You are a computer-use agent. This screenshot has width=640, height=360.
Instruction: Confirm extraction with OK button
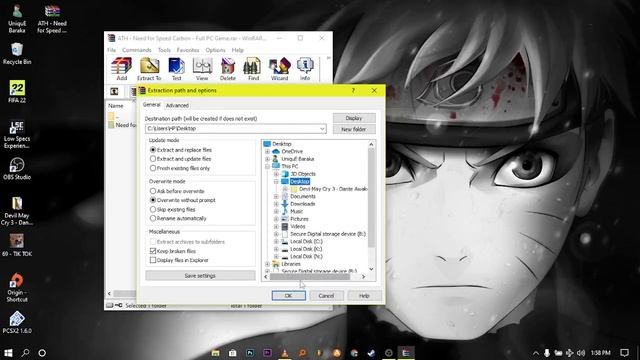click(x=288, y=296)
